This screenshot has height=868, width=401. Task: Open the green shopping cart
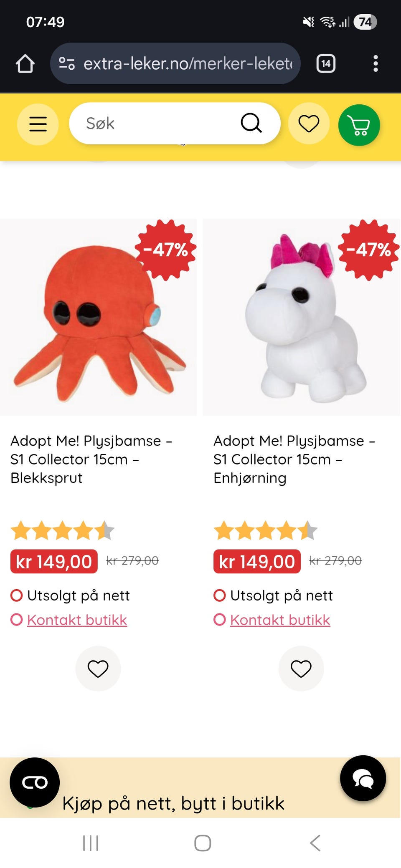359,125
